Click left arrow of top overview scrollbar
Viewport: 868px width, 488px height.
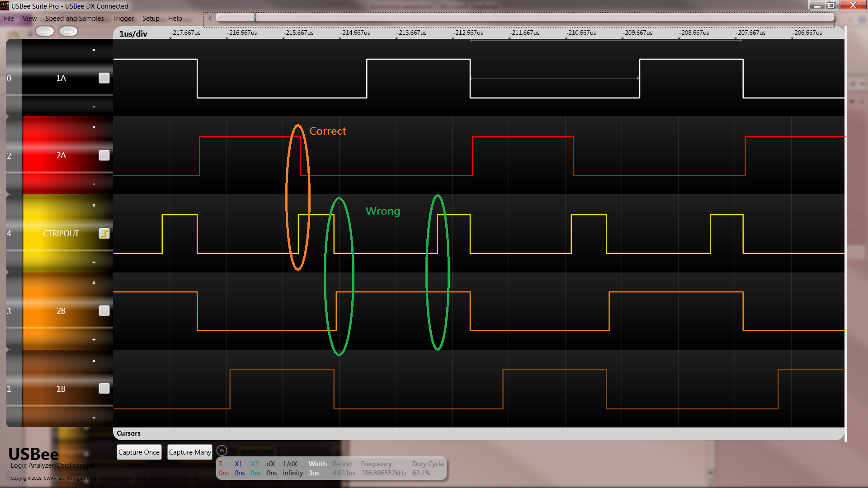210,19
